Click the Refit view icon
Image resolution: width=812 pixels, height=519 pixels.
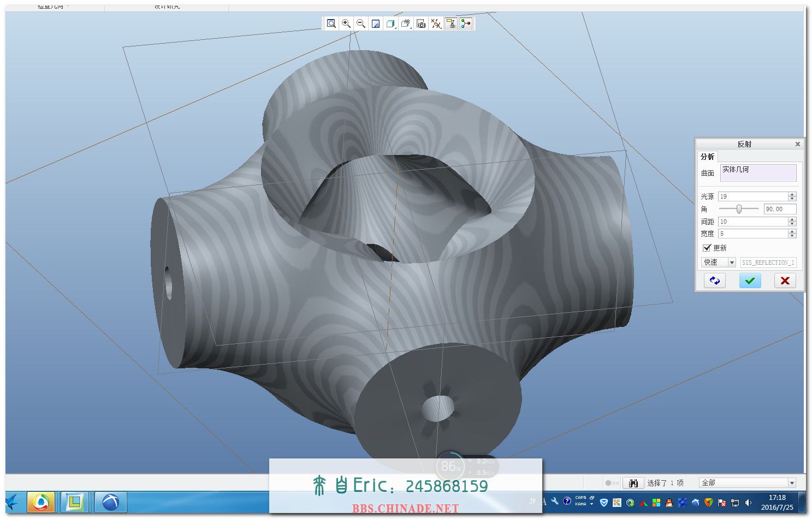[x=331, y=23]
